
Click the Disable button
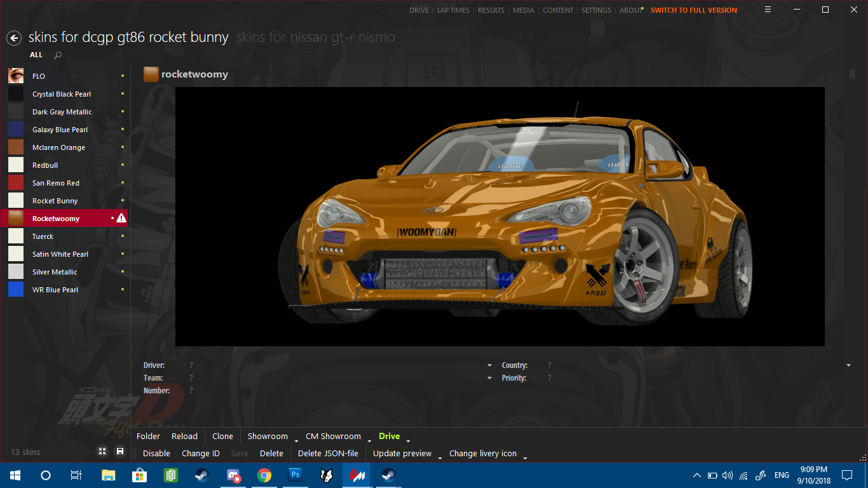pyautogui.click(x=156, y=454)
